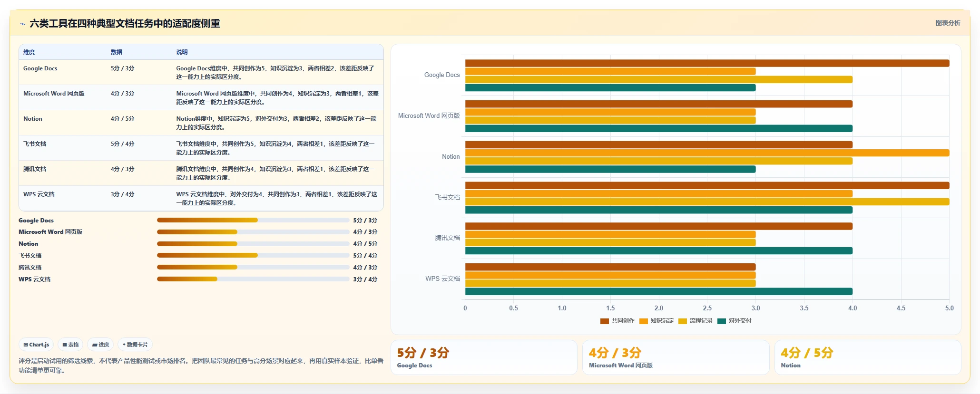Click the heading 六类工具在四种典型文档任务中的适配度侧重
Screen dimensions: 980x394
(125, 24)
